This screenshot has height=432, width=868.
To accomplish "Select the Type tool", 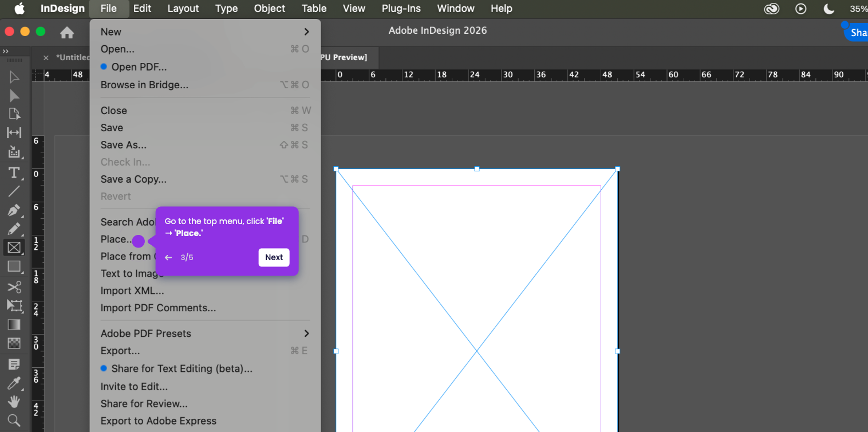I will click(14, 173).
